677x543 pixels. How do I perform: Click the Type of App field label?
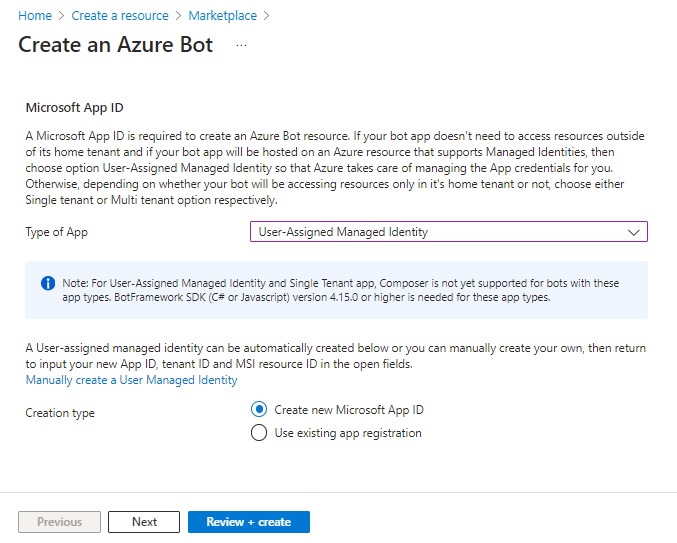56,232
